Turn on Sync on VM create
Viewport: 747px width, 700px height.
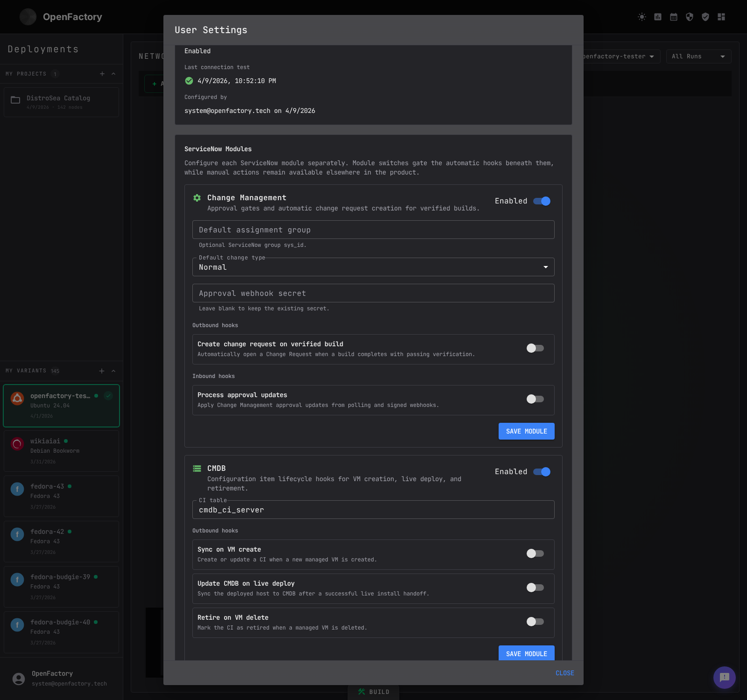click(535, 553)
